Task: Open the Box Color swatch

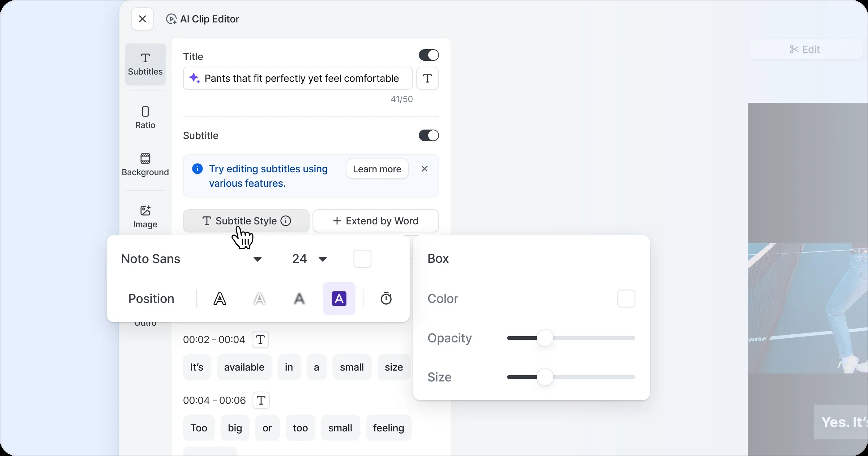Action: pos(626,299)
